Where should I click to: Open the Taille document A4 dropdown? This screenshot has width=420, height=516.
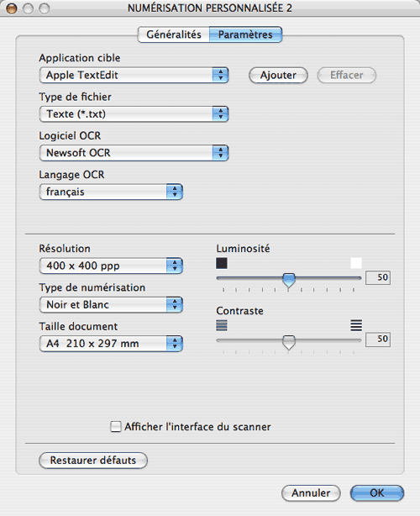[x=111, y=344]
